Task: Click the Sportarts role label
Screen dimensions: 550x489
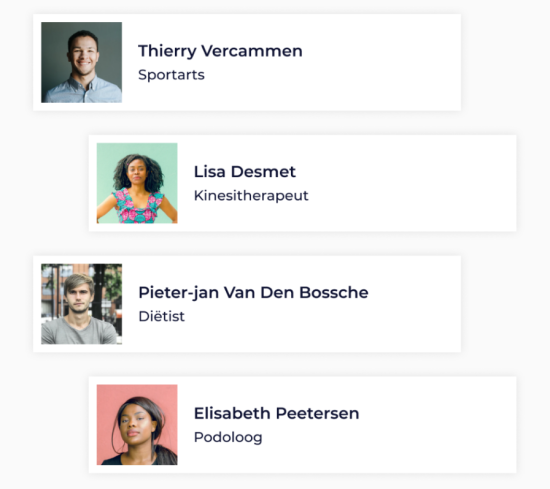Action: click(171, 75)
